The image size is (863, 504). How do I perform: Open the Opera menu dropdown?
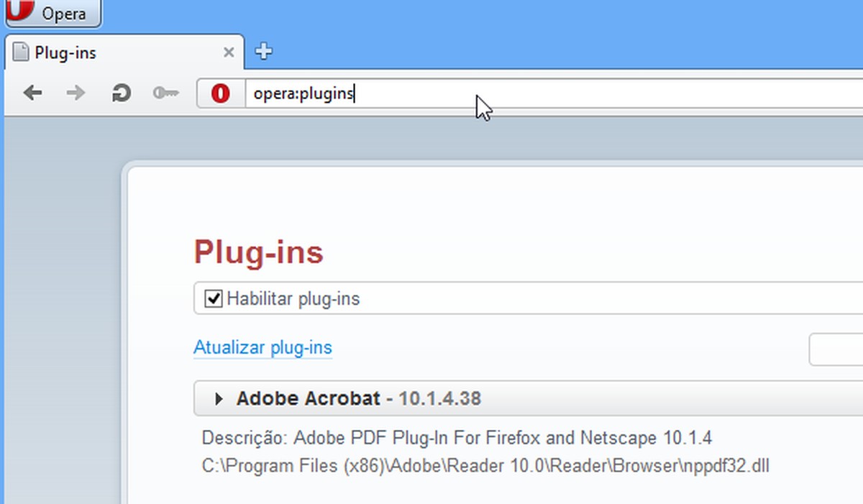coord(50,13)
